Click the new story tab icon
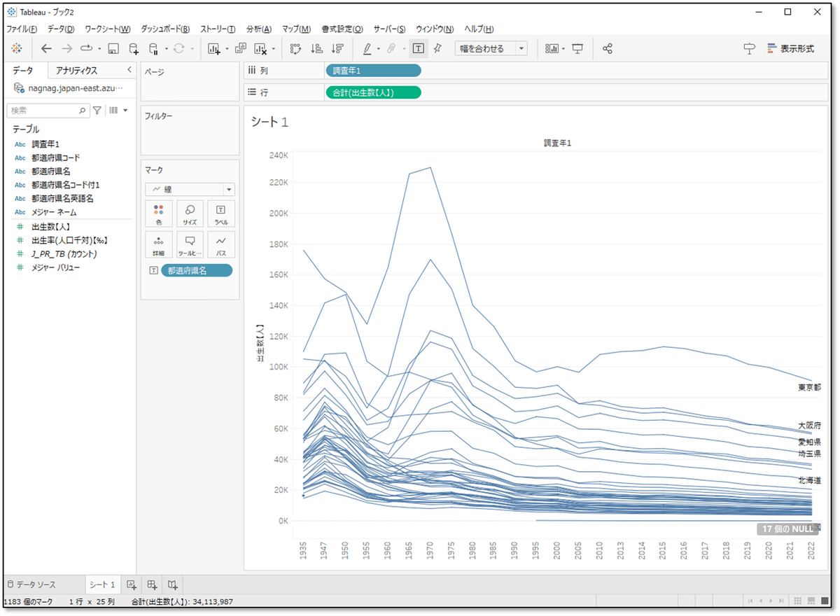The image size is (840, 616). pyautogui.click(x=173, y=584)
